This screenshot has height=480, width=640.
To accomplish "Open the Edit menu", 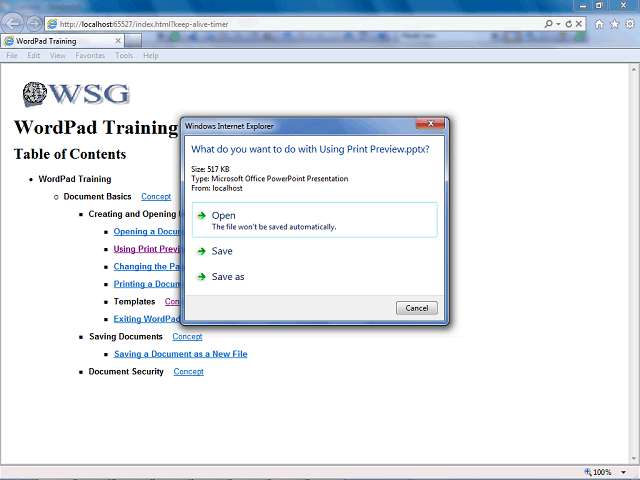I will (x=33, y=56).
